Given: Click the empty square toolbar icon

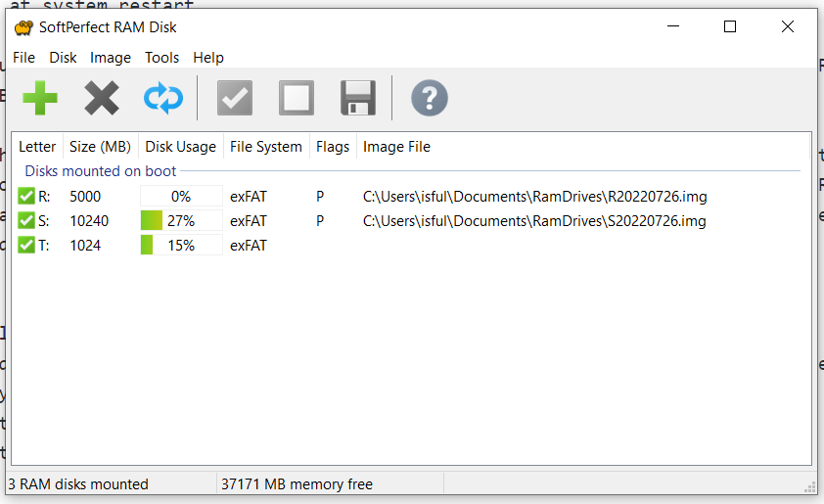Looking at the screenshot, I should pos(297,98).
